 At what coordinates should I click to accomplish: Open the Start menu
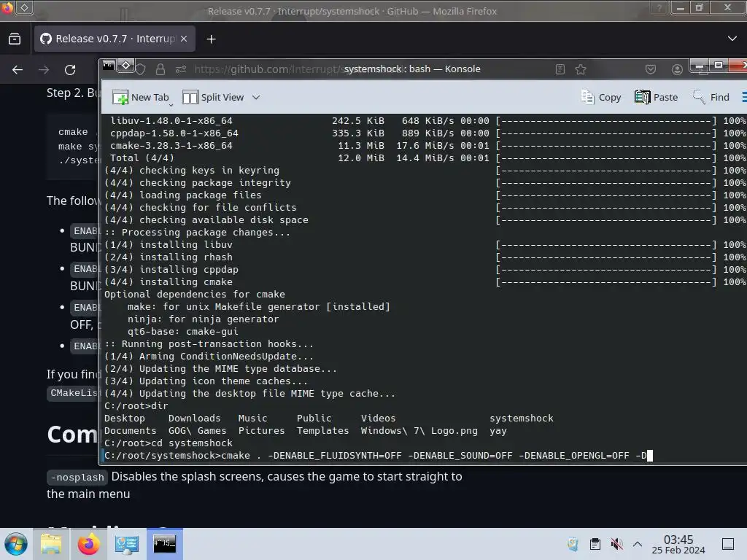tap(16, 544)
